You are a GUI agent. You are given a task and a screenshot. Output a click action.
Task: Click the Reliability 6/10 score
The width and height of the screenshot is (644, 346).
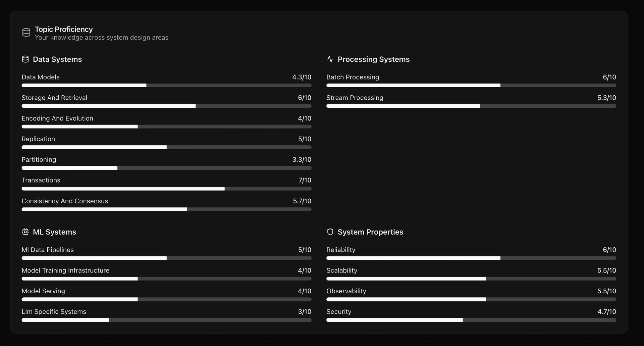[609, 250]
